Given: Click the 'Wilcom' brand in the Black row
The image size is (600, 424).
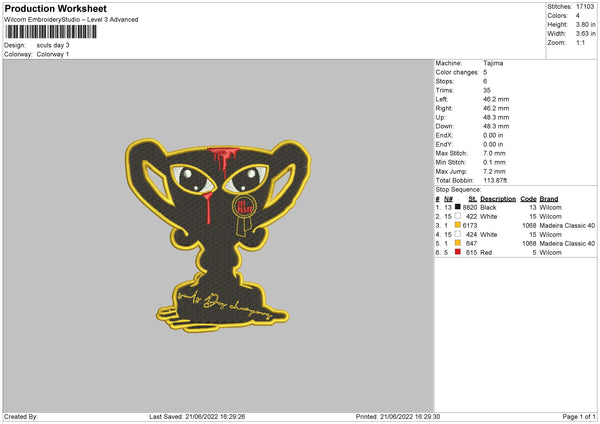Looking at the screenshot, I should pos(550,207).
